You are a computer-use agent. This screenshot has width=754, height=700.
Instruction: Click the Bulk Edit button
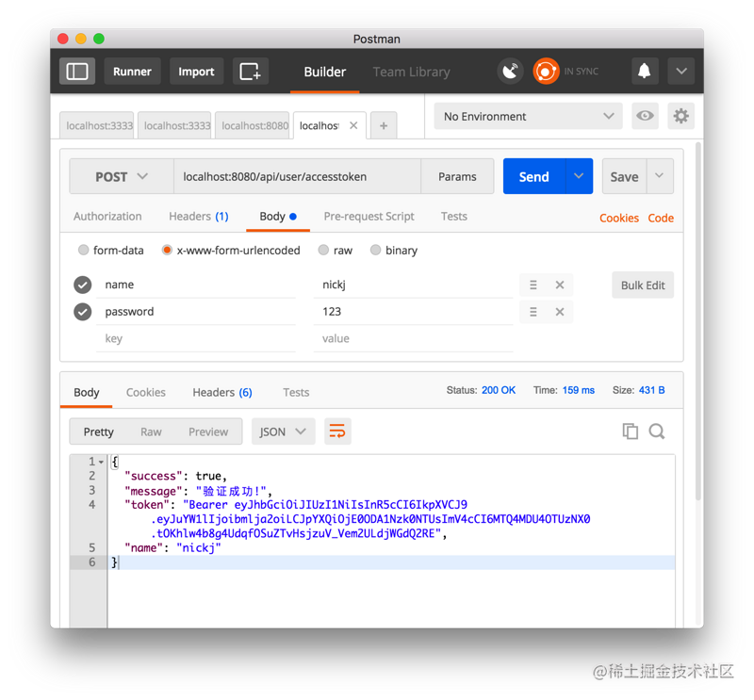point(643,285)
